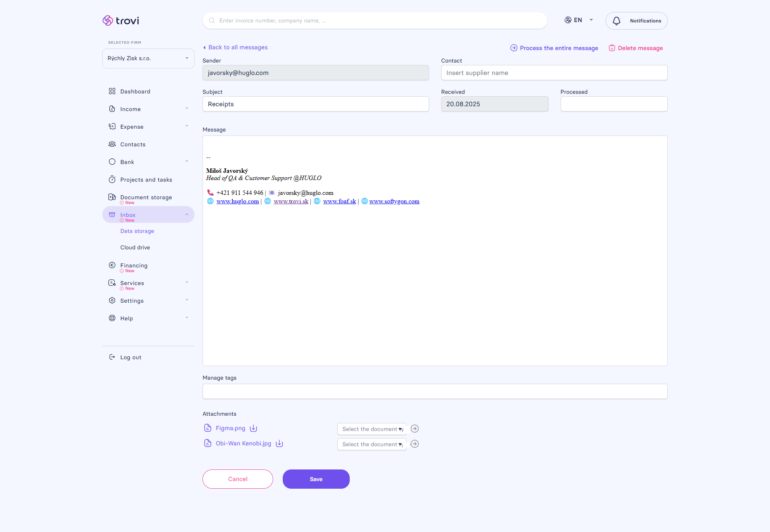Click the Save button
Viewport: 770px width, 532px height.
click(x=316, y=479)
